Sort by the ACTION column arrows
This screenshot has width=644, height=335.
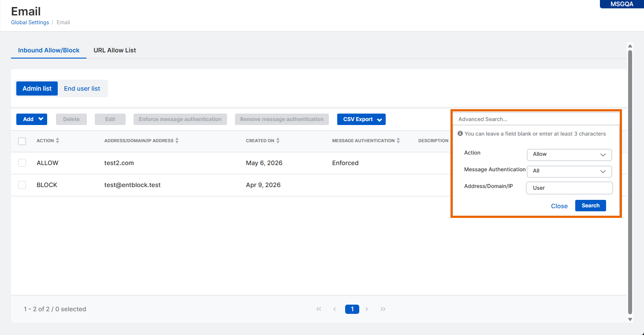58,141
